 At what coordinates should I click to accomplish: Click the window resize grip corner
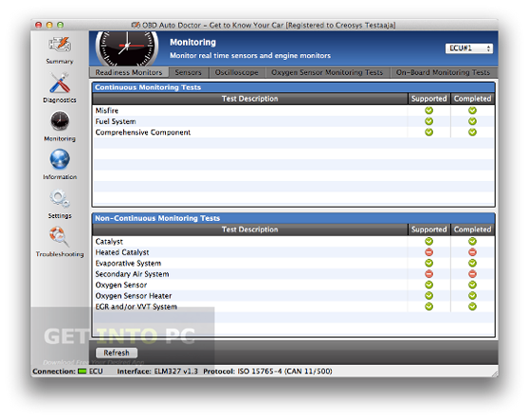tap(495, 373)
